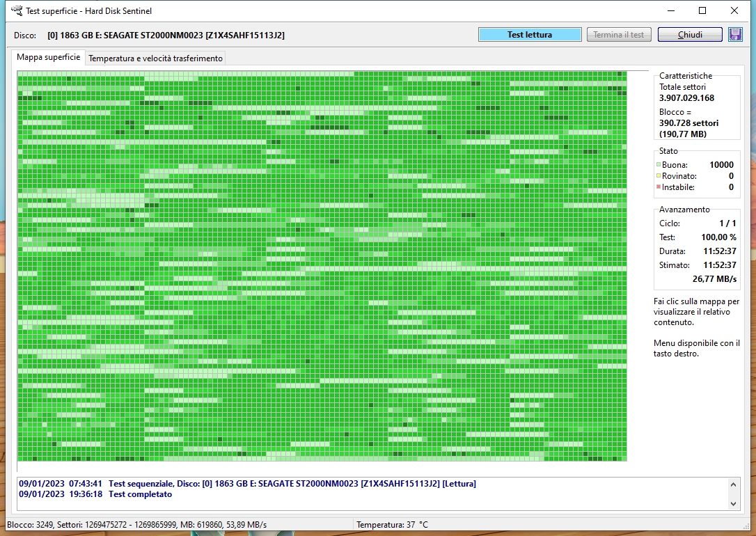756x536 pixels.
Task: Click the disk name SEAGATE ST2000NM0023 label
Action: coord(166,36)
